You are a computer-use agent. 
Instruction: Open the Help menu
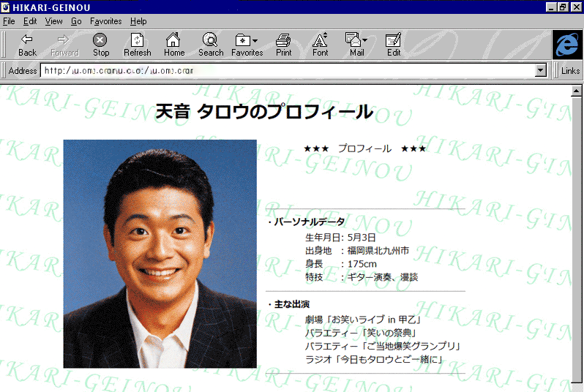point(138,21)
